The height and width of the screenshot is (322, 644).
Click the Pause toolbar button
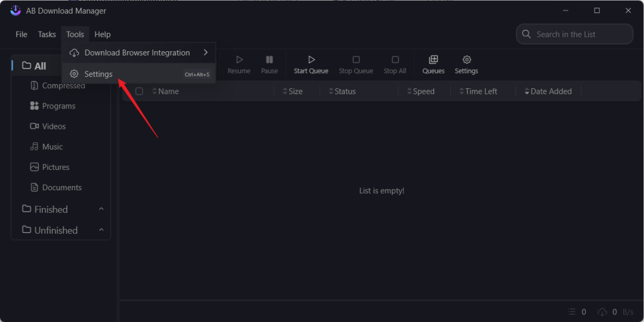click(x=270, y=65)
